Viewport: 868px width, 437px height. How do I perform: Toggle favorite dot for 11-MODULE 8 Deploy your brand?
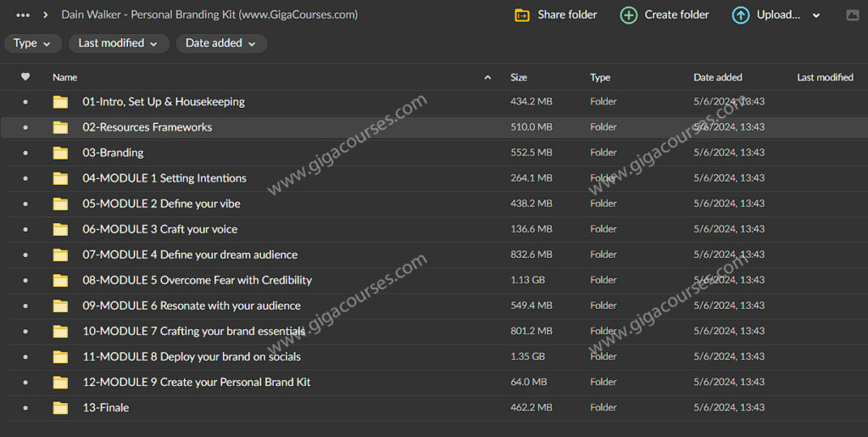pos(25,356)
